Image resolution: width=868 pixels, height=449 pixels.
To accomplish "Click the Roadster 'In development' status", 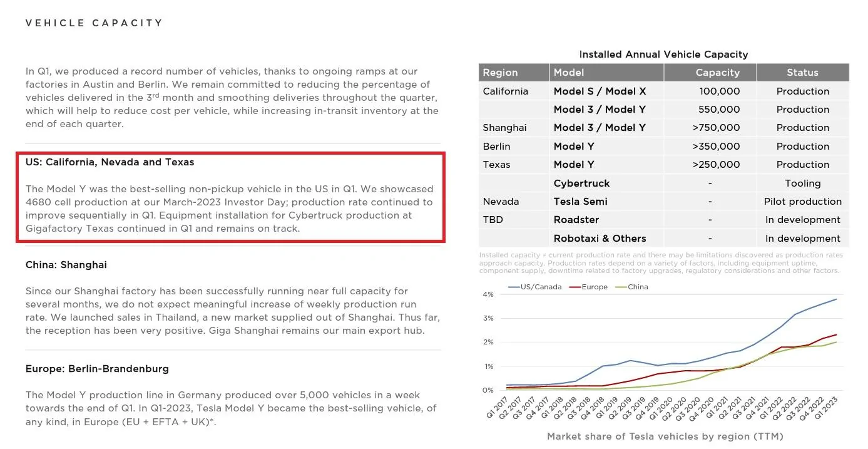I will (802, 220).
